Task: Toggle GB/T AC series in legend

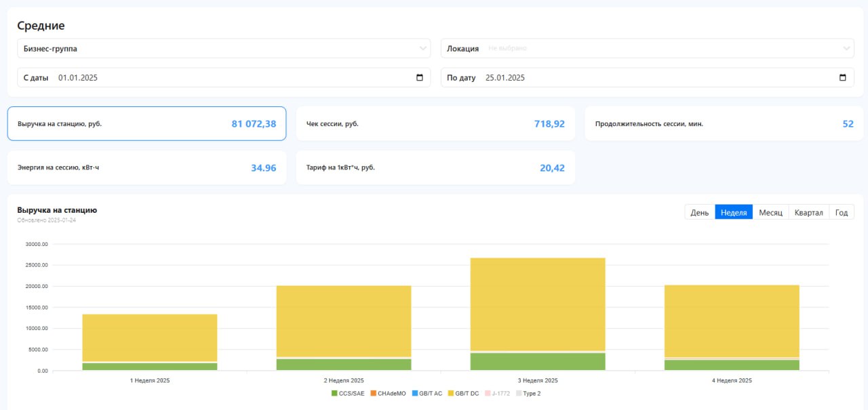Action: click(427, 393)
